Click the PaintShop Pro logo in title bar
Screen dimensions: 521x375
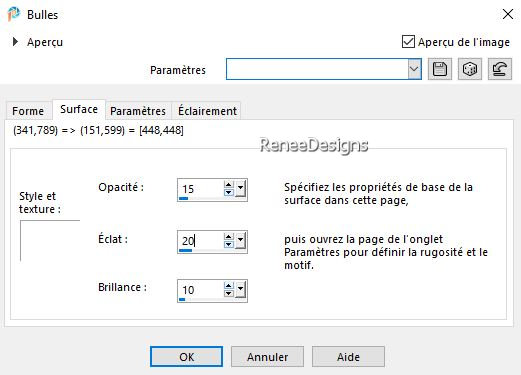point(14,14)
